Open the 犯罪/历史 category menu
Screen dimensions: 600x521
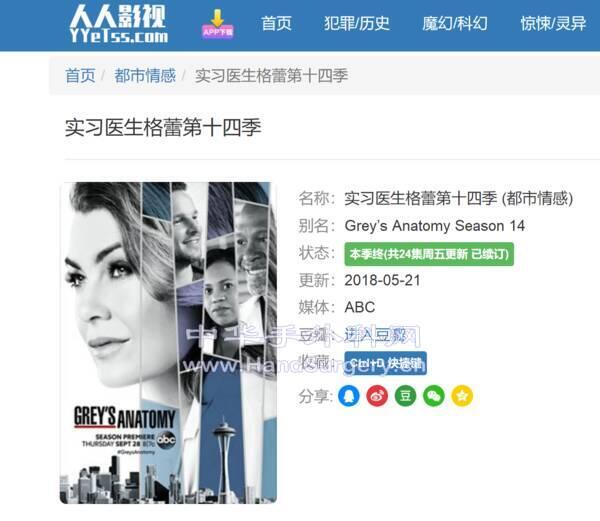point(357,23)
